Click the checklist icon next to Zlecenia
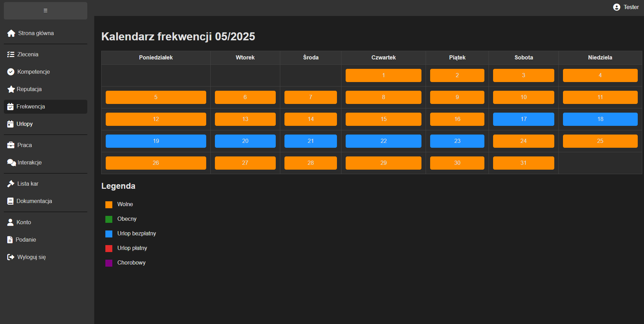This screenshot has width=644, height=324. [11, 55]
